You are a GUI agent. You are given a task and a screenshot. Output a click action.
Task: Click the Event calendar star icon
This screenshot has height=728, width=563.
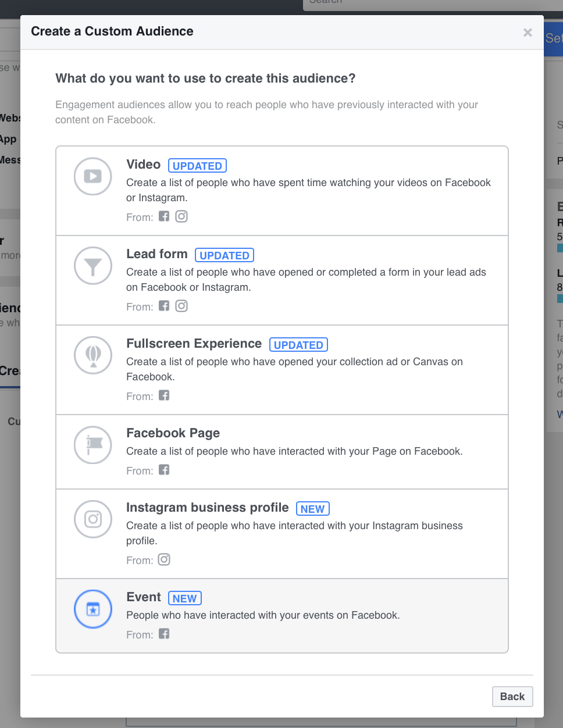(93, 609)
